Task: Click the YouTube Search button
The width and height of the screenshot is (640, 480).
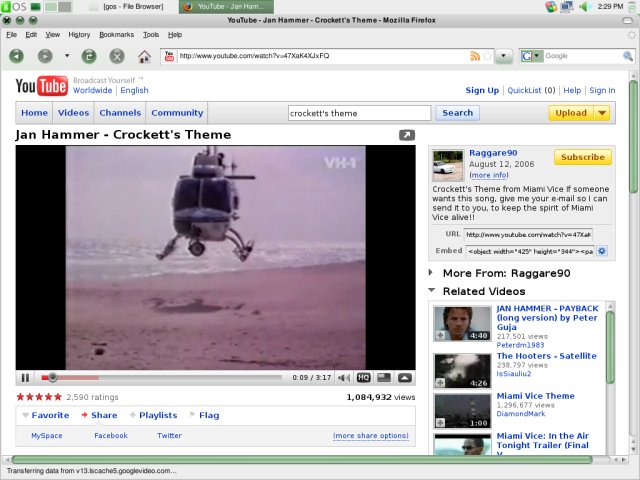Action: tap(457, 113)
